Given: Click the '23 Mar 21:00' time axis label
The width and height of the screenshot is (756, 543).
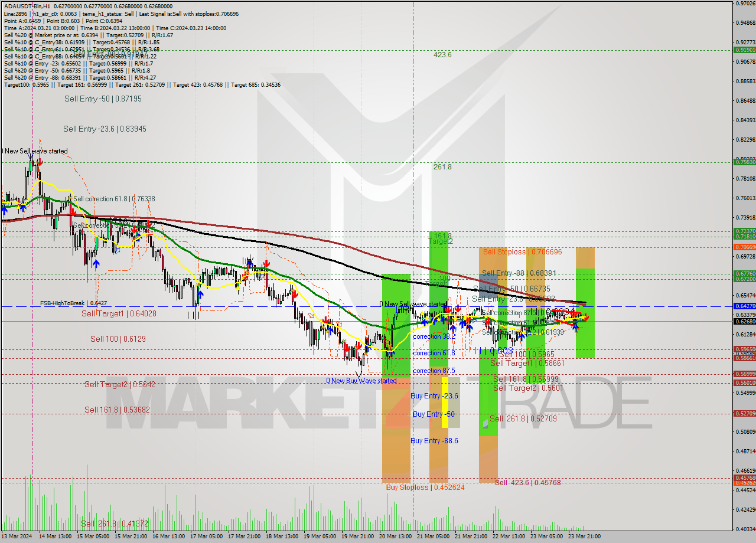Looking at the screenshot, I should click(x=585, y=536).
